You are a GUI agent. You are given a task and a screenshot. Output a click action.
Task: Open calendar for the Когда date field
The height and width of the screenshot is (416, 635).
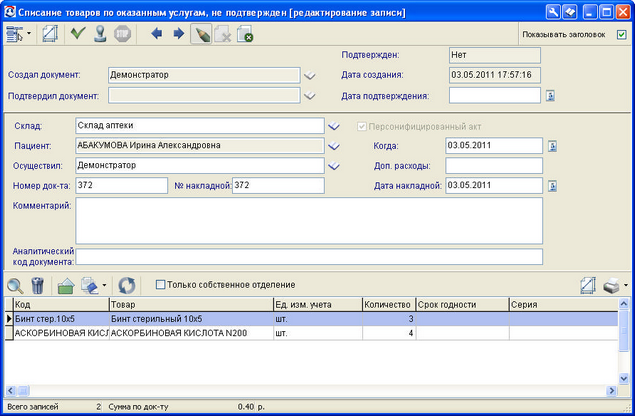point(552,146)
